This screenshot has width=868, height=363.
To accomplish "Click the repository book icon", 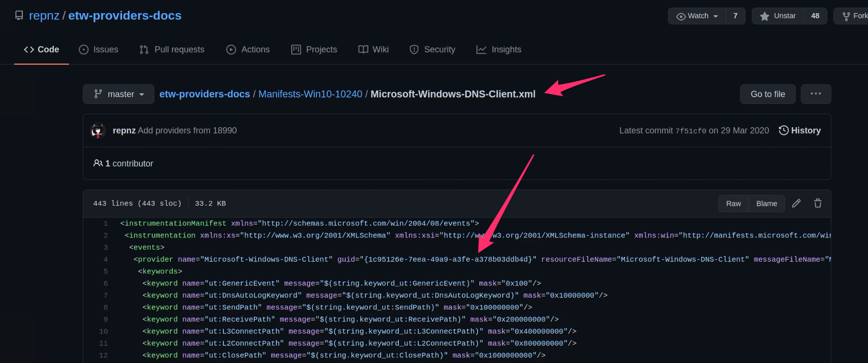I will tap(19, 16).
